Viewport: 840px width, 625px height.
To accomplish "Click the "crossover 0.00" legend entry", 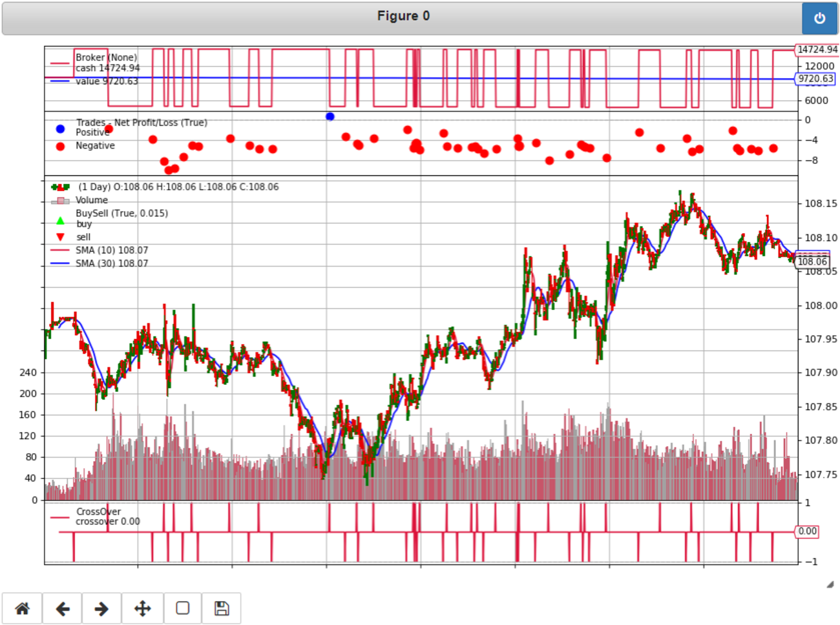I will click(107, 521).
